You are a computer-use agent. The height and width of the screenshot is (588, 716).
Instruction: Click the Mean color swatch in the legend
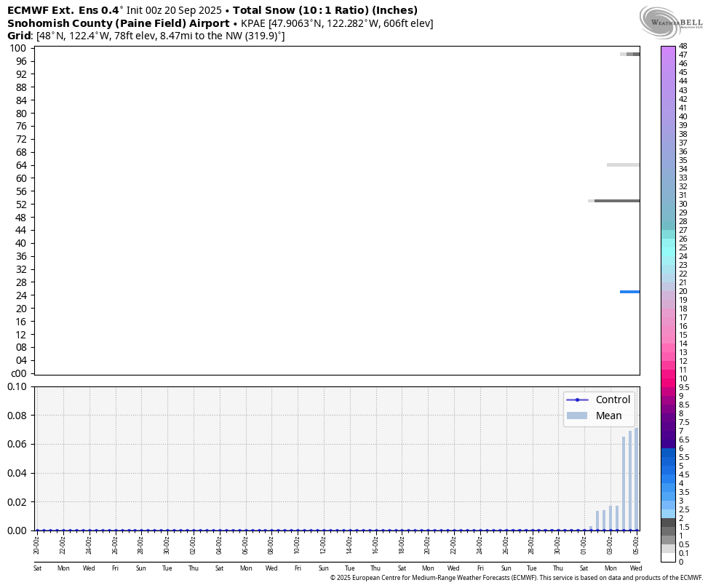click(x=577, y=416)
